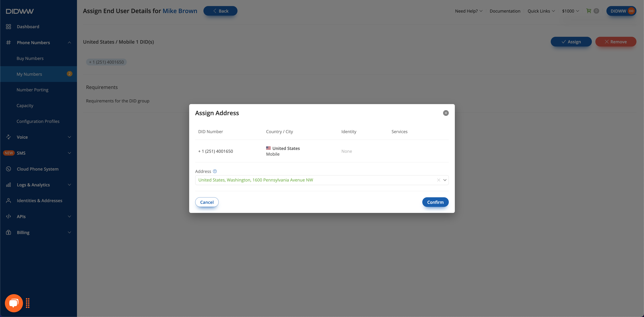644x317 pixels.
Task: Click the dialog's + 1 (251) 4001650 cell
Action: pyautogui.click(x=216, y=151)
